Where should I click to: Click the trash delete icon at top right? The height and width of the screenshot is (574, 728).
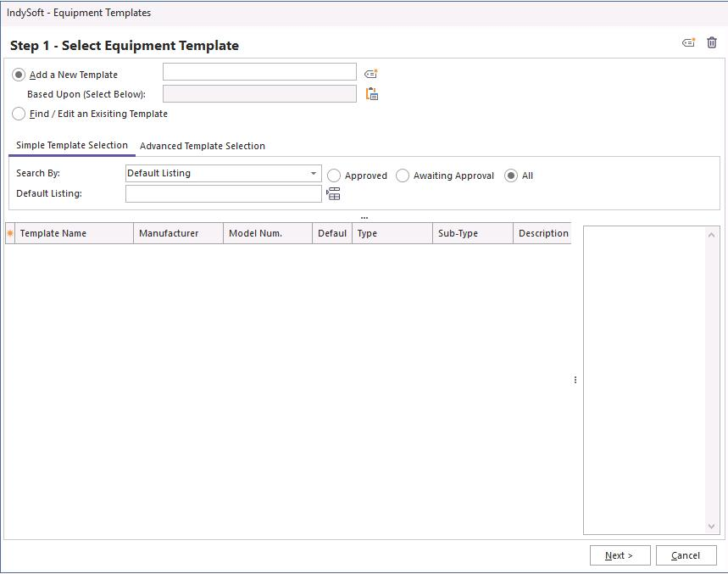(x=712, y=43)
